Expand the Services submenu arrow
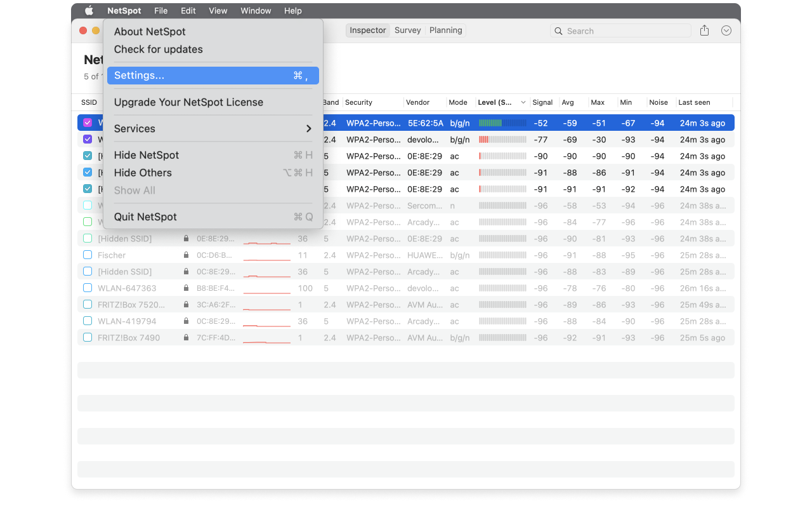The width and height of the screenshot is (812, 508). click(x=309, y=129)
